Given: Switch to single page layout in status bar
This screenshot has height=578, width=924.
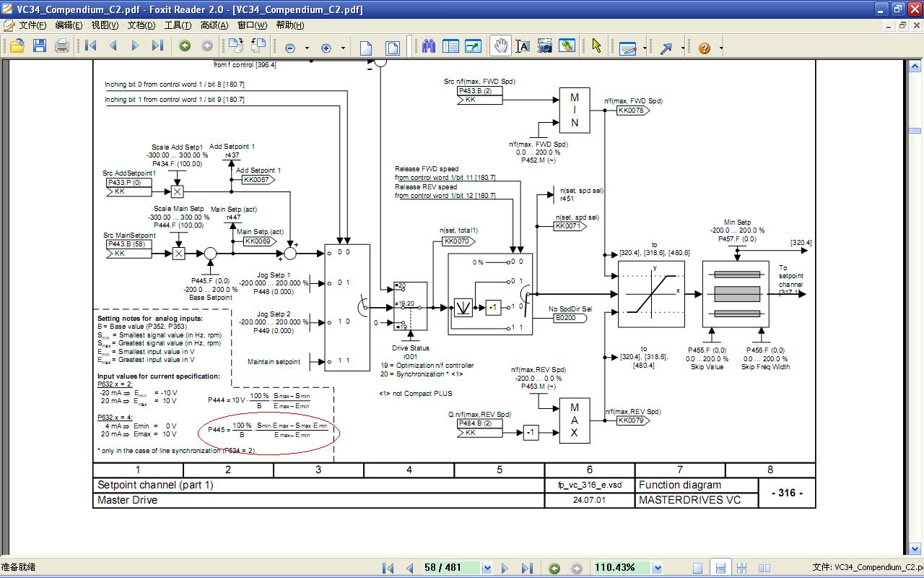Looking at the screenshot, I should point(697,568).
